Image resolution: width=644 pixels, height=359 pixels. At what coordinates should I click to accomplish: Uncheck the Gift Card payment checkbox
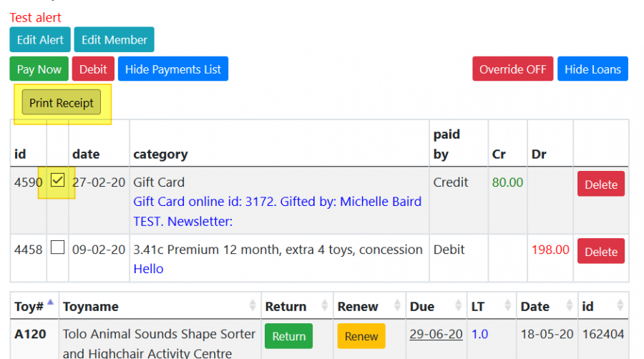tap(58, 181)
